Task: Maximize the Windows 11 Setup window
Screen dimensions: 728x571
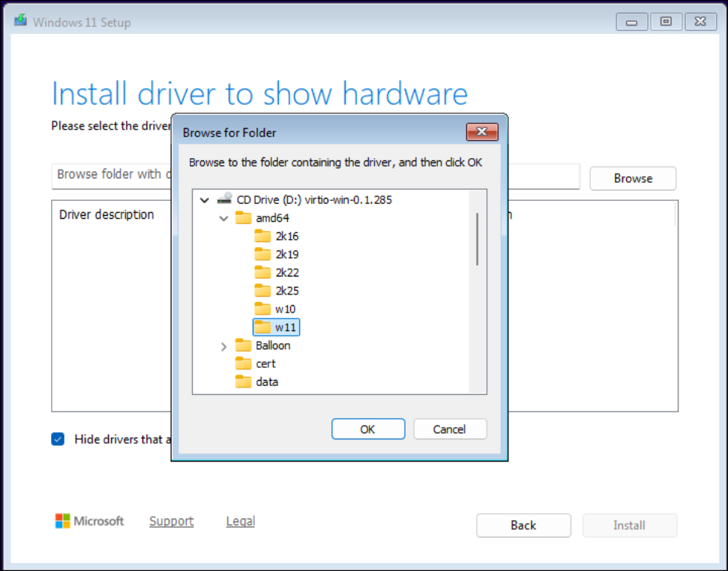Action: point(666,22)
